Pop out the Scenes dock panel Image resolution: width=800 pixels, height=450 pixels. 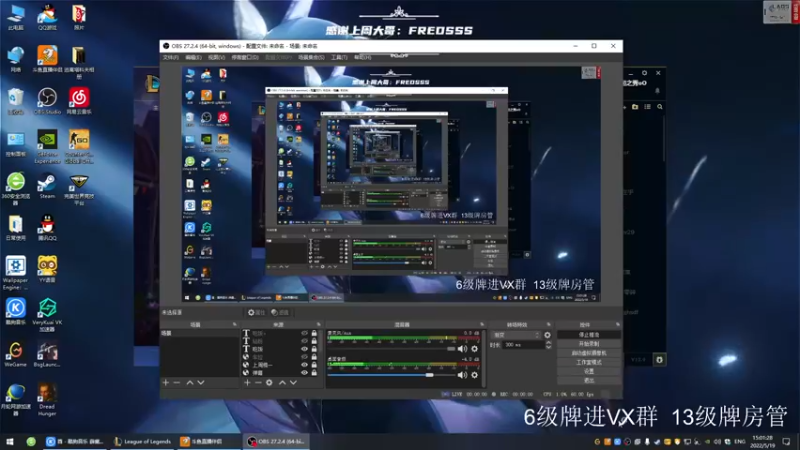click(x=235, y=324)
